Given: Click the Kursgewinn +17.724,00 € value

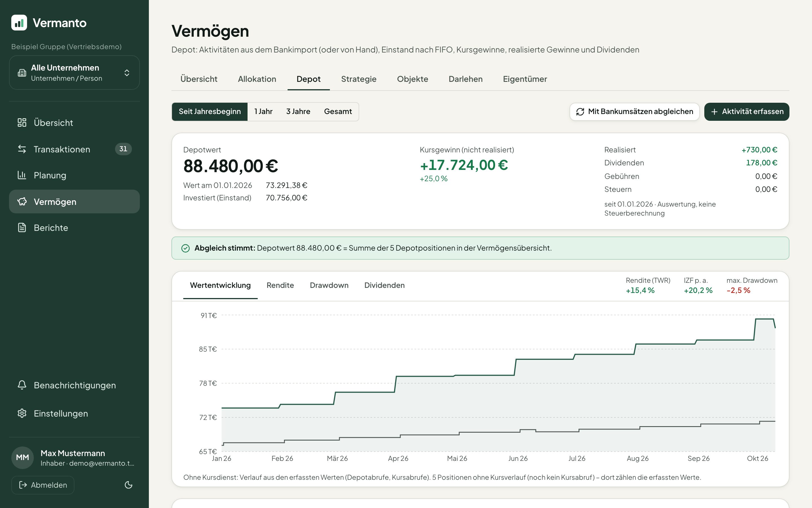Looking at the screenshot, I should click(464, 165).
